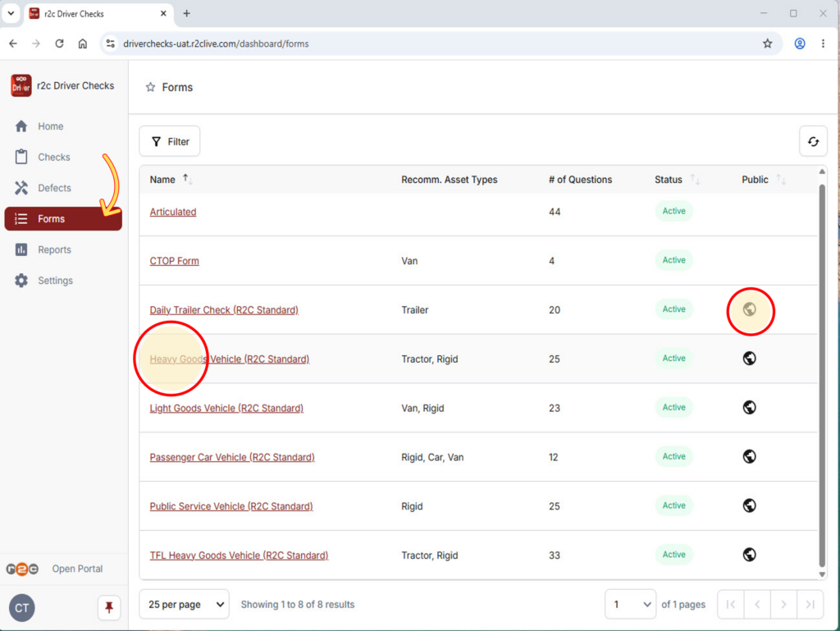Click globe icon for Public Service Vehicle row
Screen dimensions: 840x631
750,505
